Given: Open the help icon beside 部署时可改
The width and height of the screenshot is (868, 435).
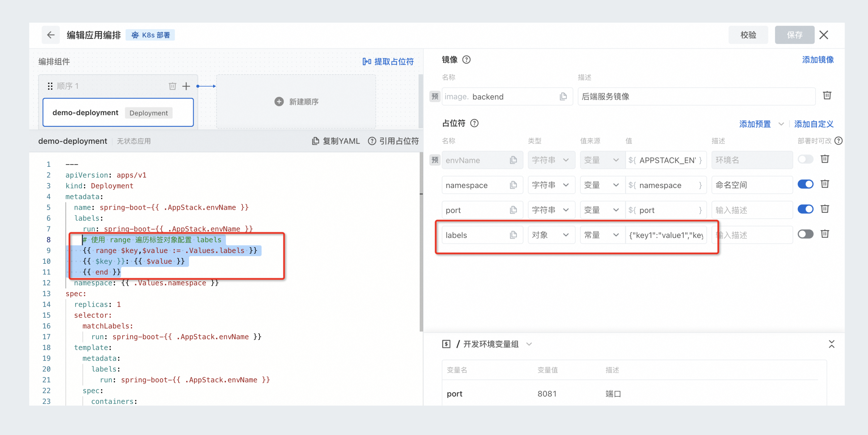Looking at the screenshot, I should [x=838, y=141].
